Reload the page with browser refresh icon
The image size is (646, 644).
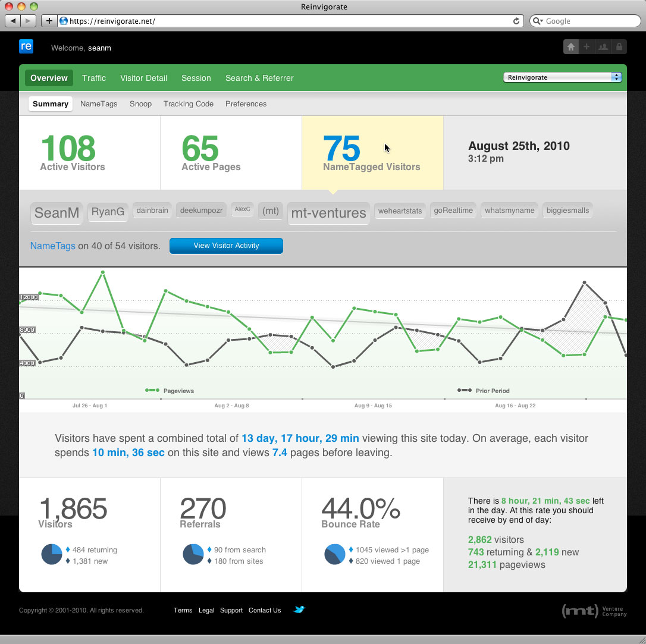pos(516,21)
